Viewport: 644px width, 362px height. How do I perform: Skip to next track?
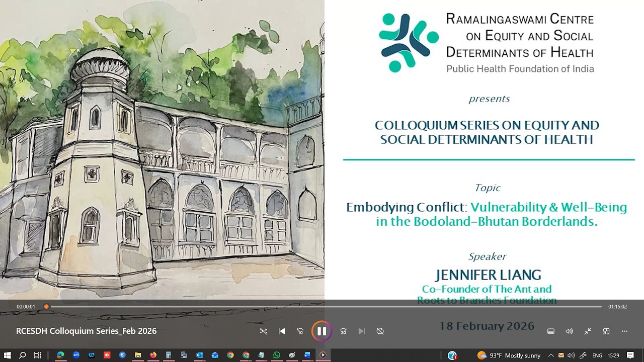click(x=361, y=331)
